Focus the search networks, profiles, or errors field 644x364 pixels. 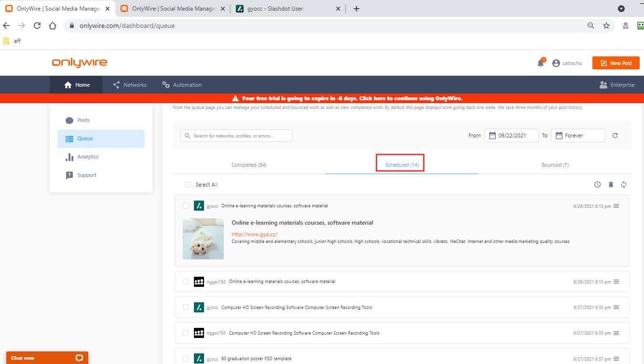pos(236,135)
